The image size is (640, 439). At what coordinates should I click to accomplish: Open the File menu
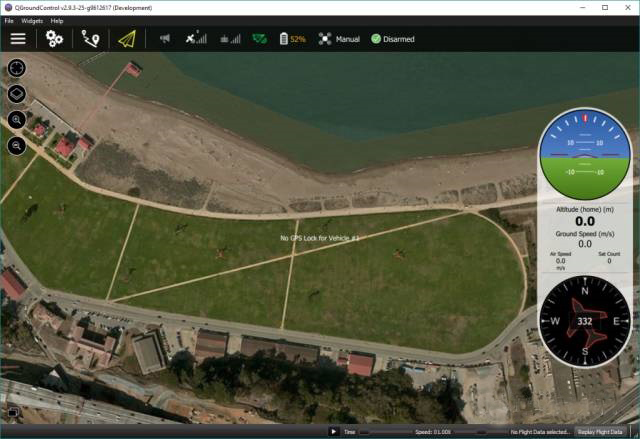coord(9,21)
